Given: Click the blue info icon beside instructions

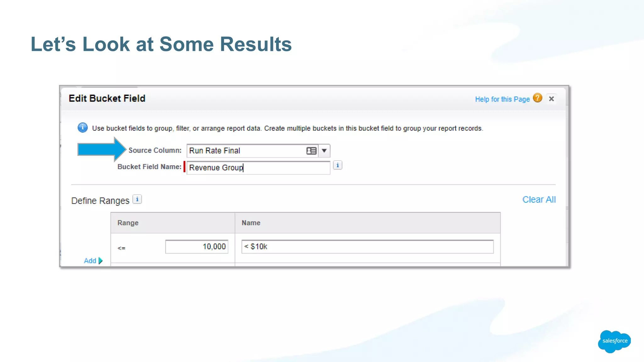Looking at the screenshot, I should click(83, 128).
